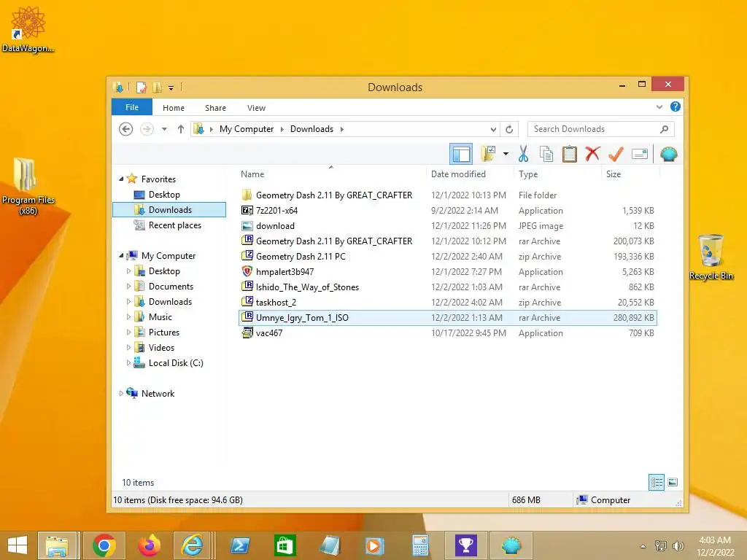Click the title bar Properties icon
The height and width of the screenshot is (560, 747).
coord(142,87)
